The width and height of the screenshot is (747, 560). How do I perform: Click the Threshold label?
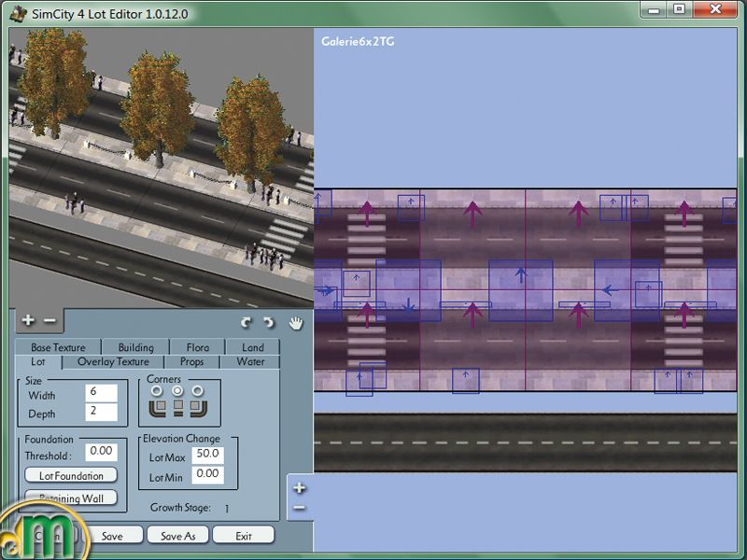[x=49, y=455]
